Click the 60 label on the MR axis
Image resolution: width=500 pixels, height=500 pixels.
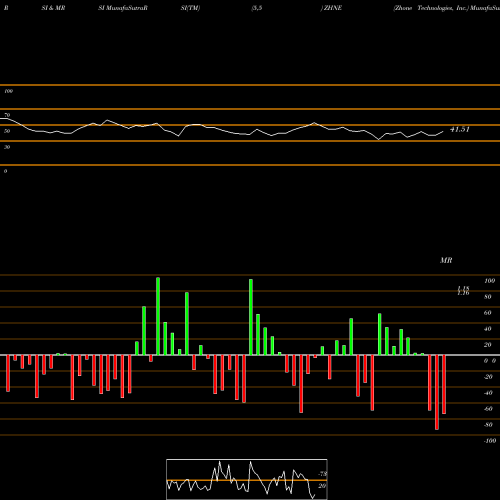pyautogui.click(x=488, y=313)
